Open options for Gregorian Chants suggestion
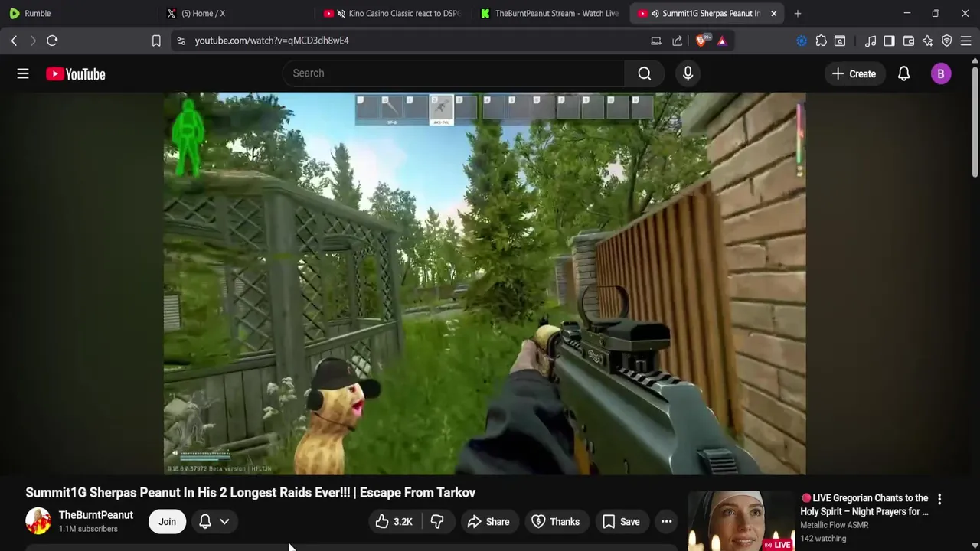The image size is (980, 551). click(x=939, y=499)
